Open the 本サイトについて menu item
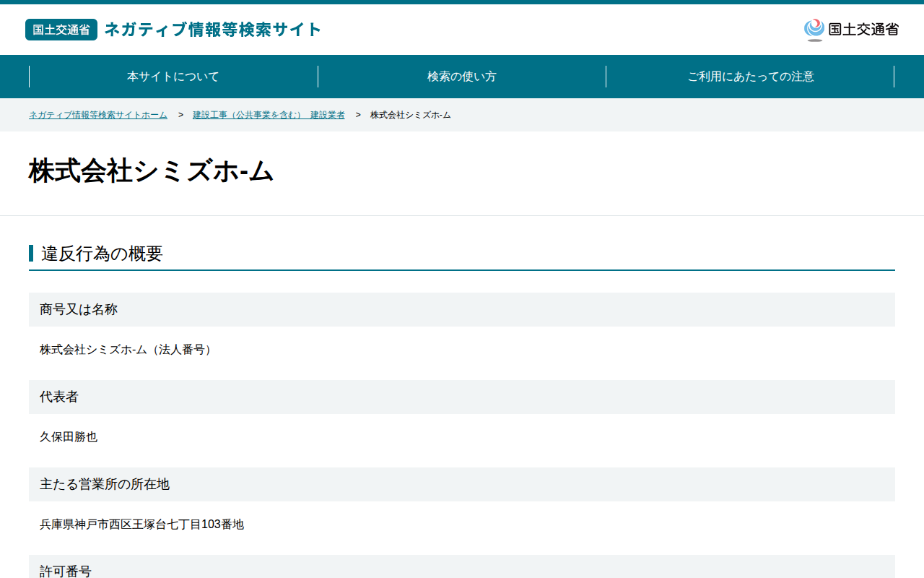This screenshot has width=924, height=578. tap(173, 77)
